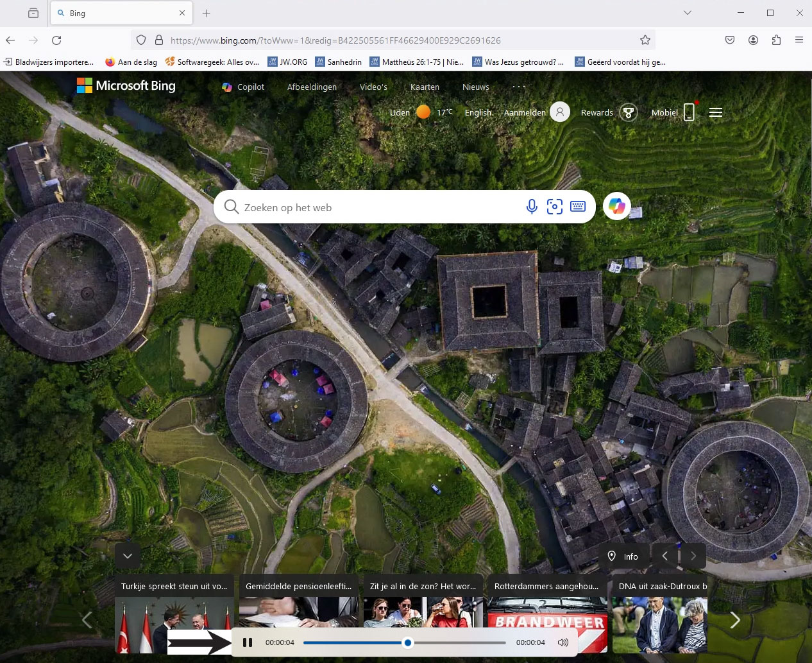Image resolution: width=812 pixels, height=663 pixels.
Task: Go back with the browser back arrow
Action: pos(10,40)
